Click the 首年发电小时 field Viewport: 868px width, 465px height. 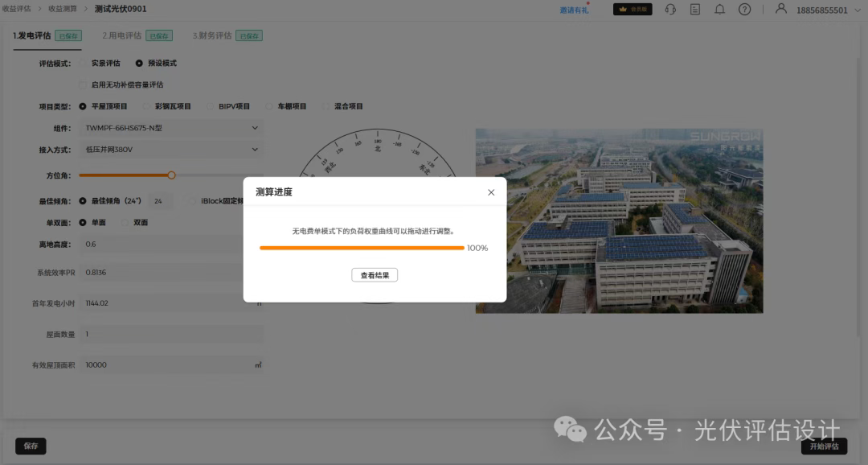172,303
